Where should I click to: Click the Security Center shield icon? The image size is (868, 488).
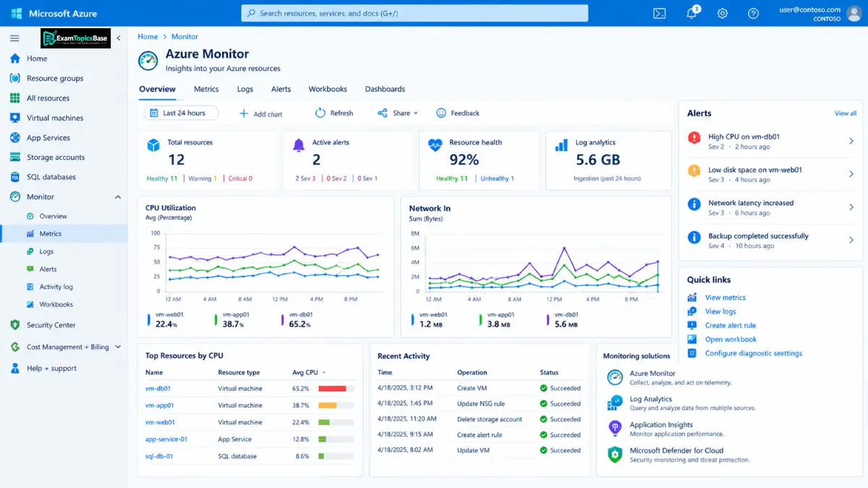click(x=14, y=325)
